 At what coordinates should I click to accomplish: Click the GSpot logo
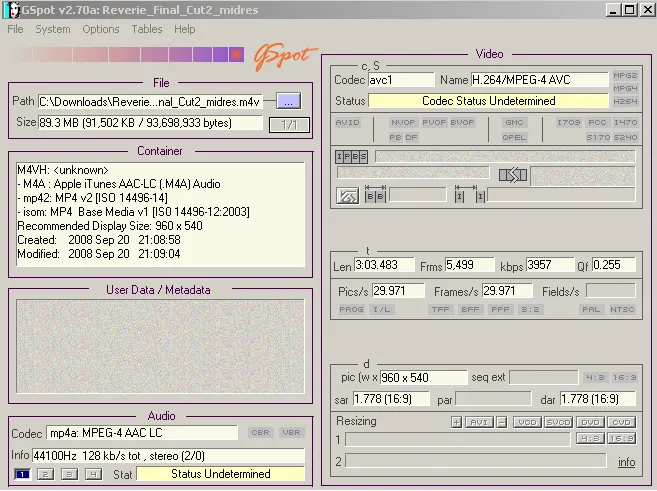(285, 55)
